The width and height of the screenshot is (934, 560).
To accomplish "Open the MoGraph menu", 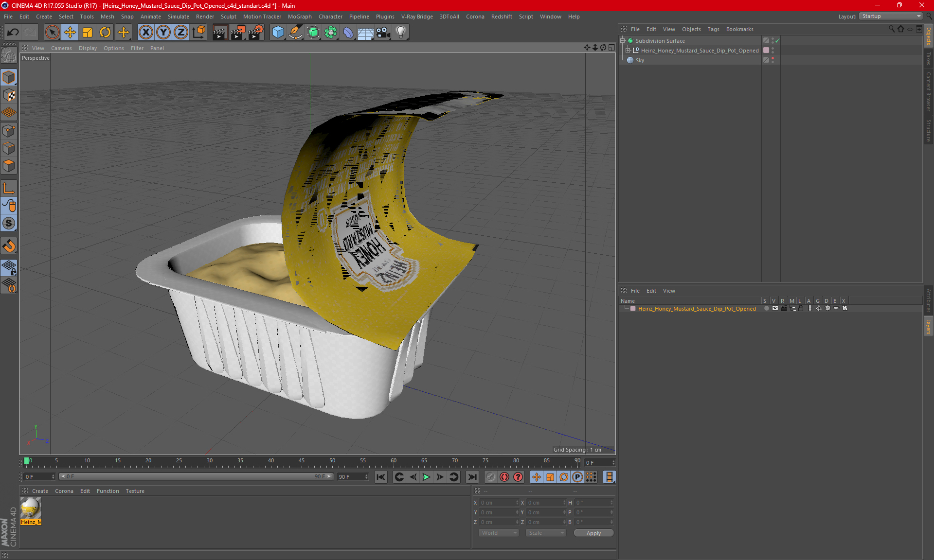I will [x=300, y=17].
